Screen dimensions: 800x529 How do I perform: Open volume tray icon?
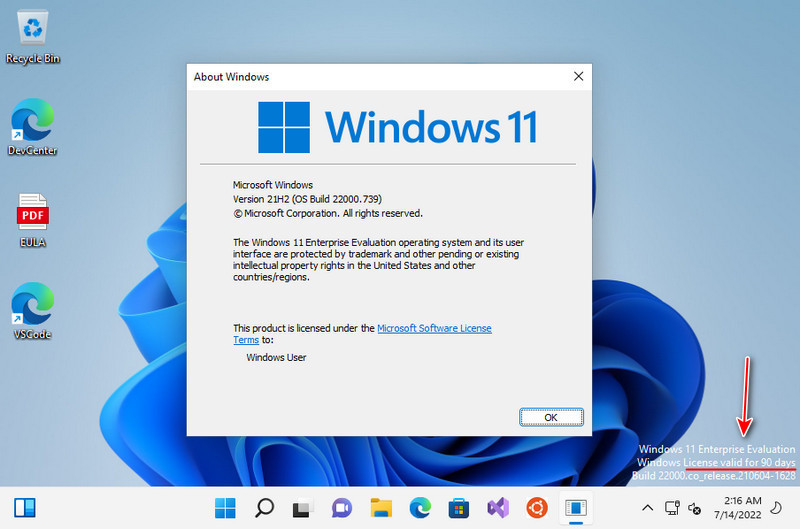point(694,508)
